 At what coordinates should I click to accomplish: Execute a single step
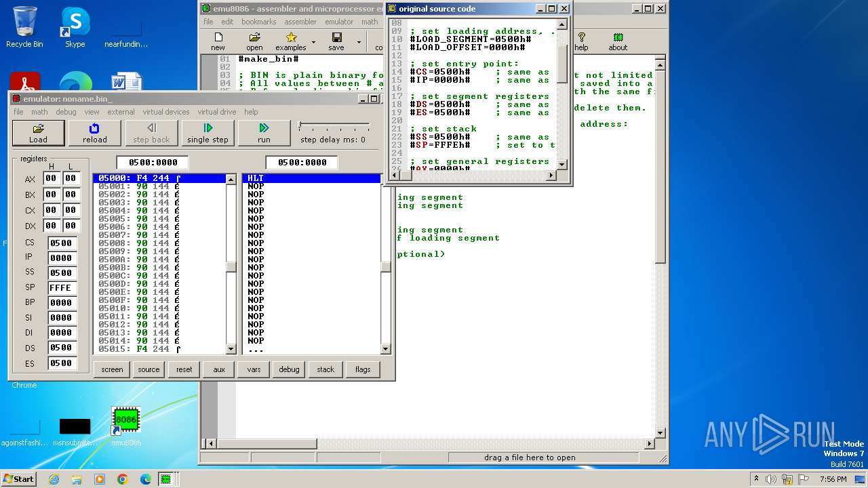208,133
